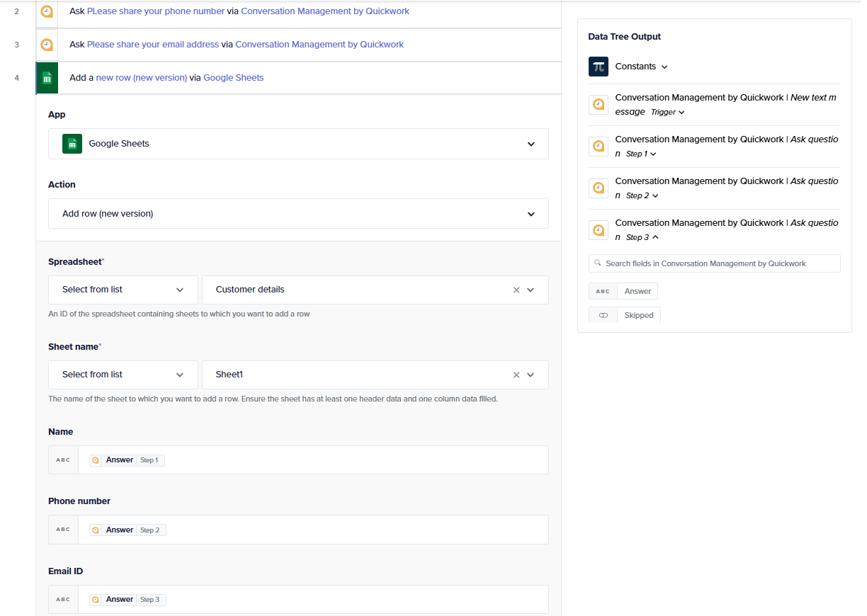This screenshot has height=616, width=867.
Task: Open the App dropdown showing Google Sheets
Action: 298,144
